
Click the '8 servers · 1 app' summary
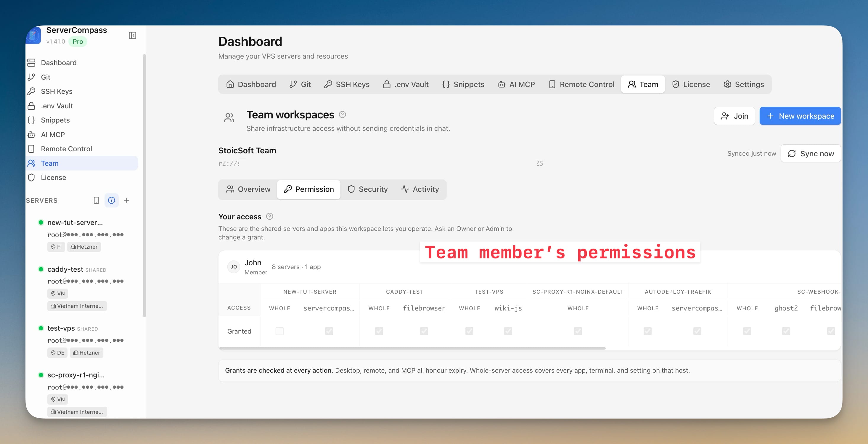point(296,267)
